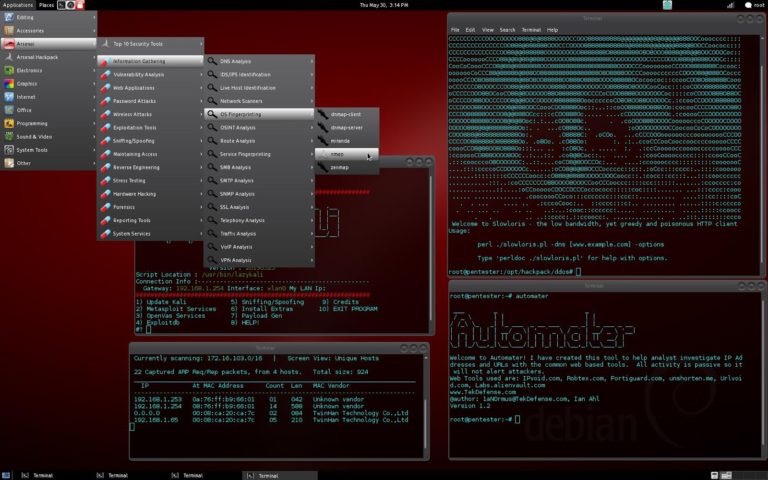The height and width of the screenshot is (480, 768).
Task: Click the red launcher icon in top panel
Action: point(80,5)
